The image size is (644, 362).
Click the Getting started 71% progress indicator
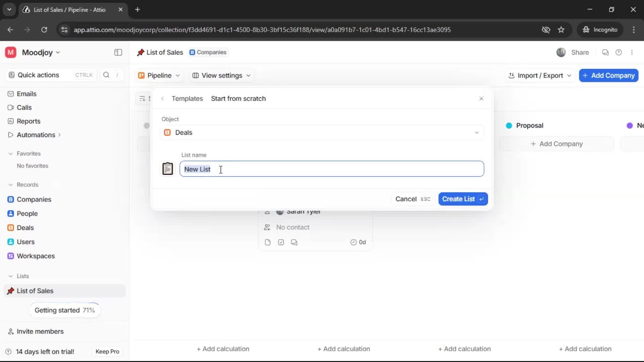point(64,310)
